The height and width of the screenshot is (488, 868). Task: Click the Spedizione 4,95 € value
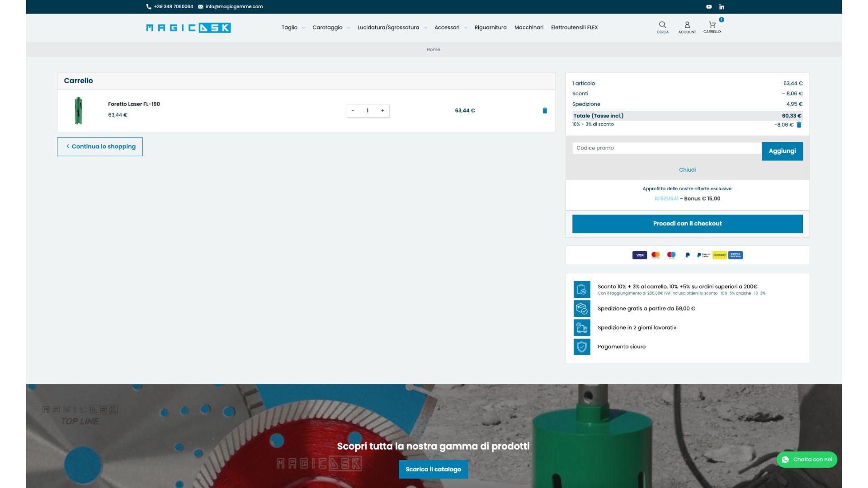[x=794, y=104]
